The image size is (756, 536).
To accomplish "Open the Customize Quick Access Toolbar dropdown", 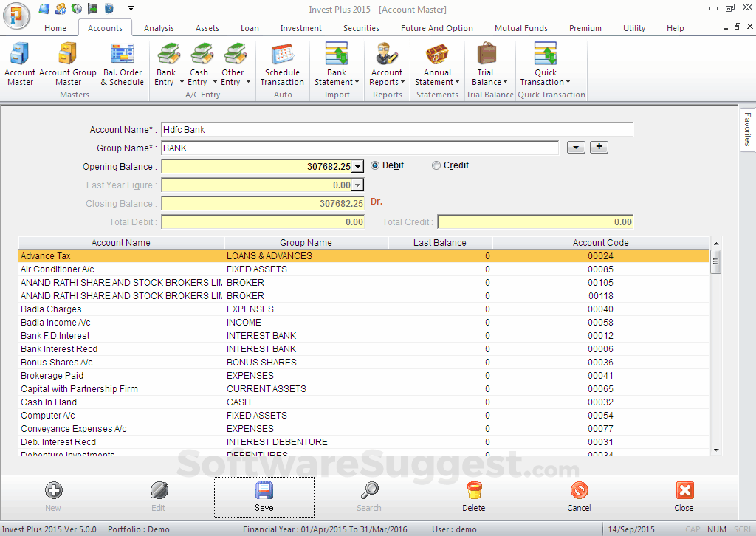I will point(131,8).
